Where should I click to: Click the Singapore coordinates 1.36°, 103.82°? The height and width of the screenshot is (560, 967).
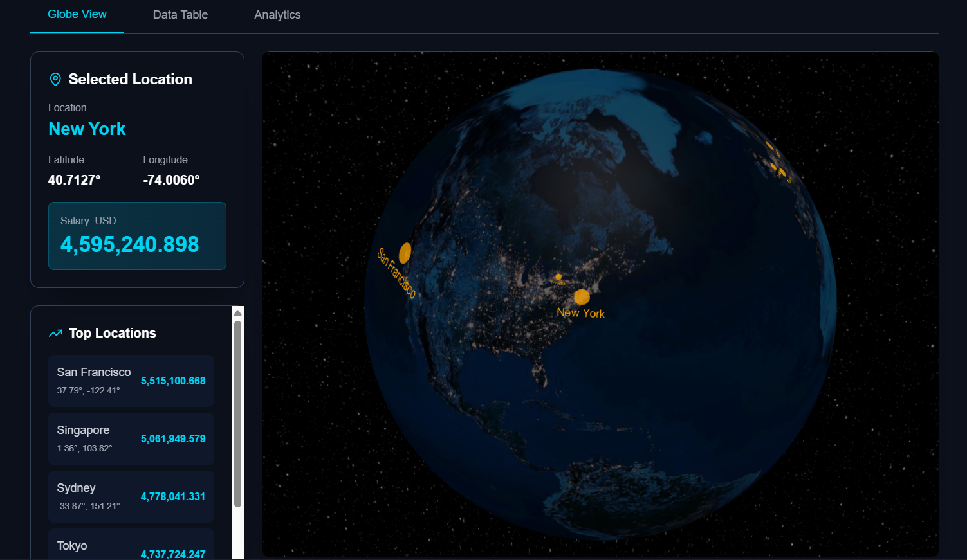84,448
